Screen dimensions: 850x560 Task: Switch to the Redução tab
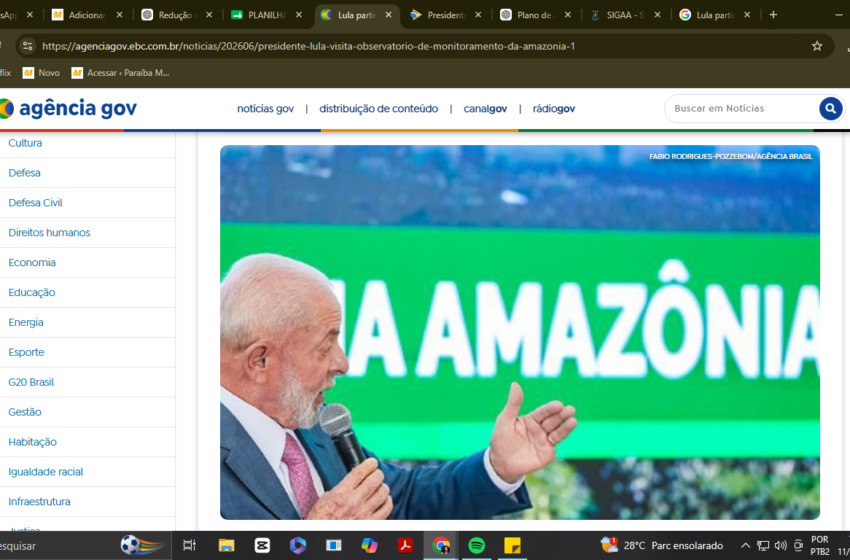coord(176,15)
